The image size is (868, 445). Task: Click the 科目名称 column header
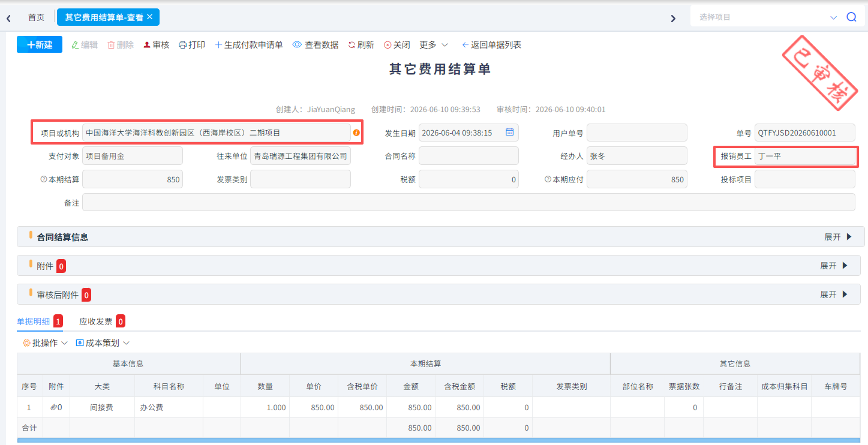169,386
